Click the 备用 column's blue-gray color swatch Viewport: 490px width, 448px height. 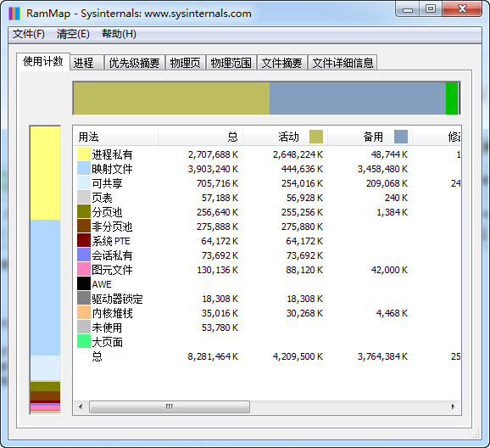pyautogui.click(x=401, y=137)
